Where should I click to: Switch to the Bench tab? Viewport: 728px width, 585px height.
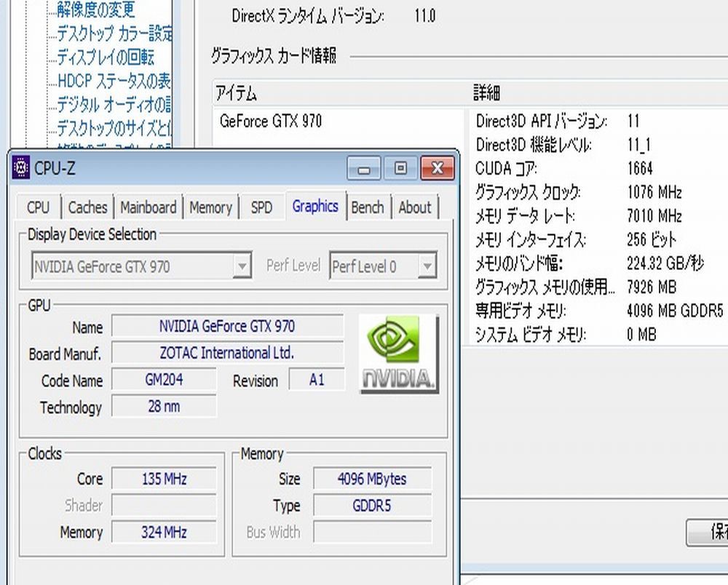coord(368,207)
